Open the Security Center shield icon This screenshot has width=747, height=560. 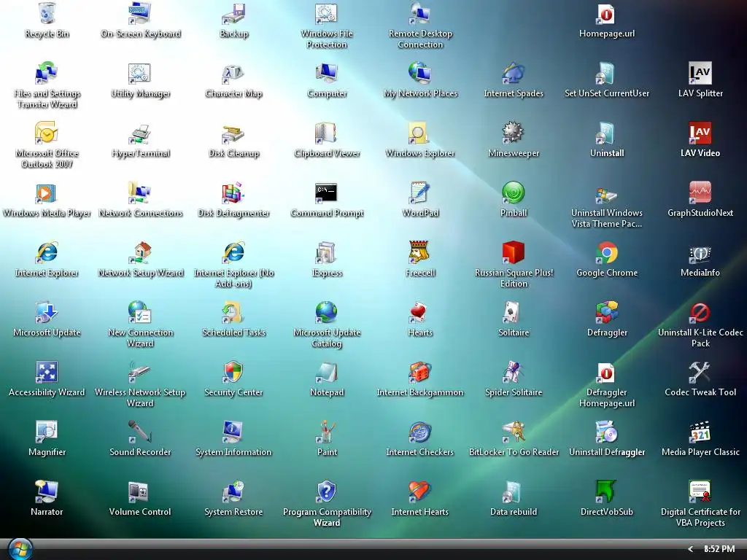point(233,372)
